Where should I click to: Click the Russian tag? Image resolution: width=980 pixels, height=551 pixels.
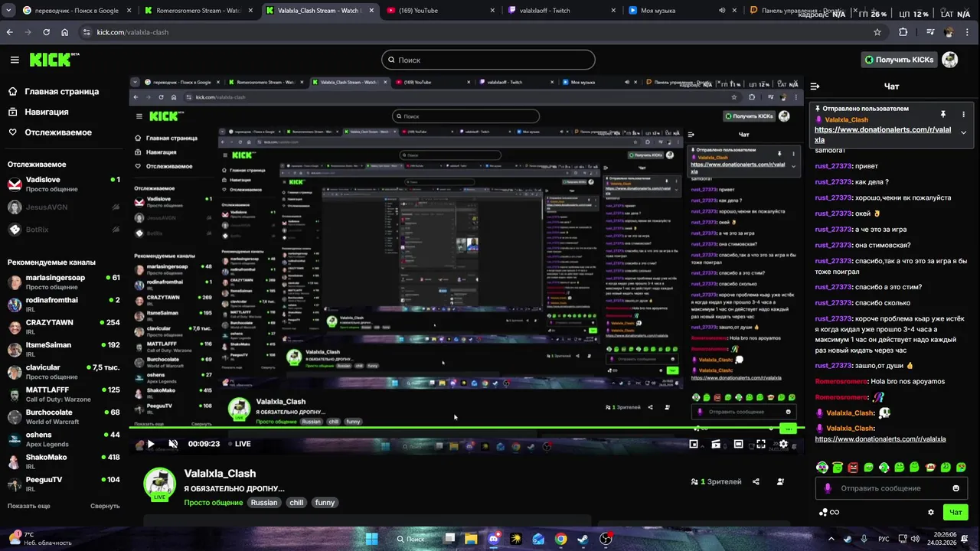[x=264, y=503]
